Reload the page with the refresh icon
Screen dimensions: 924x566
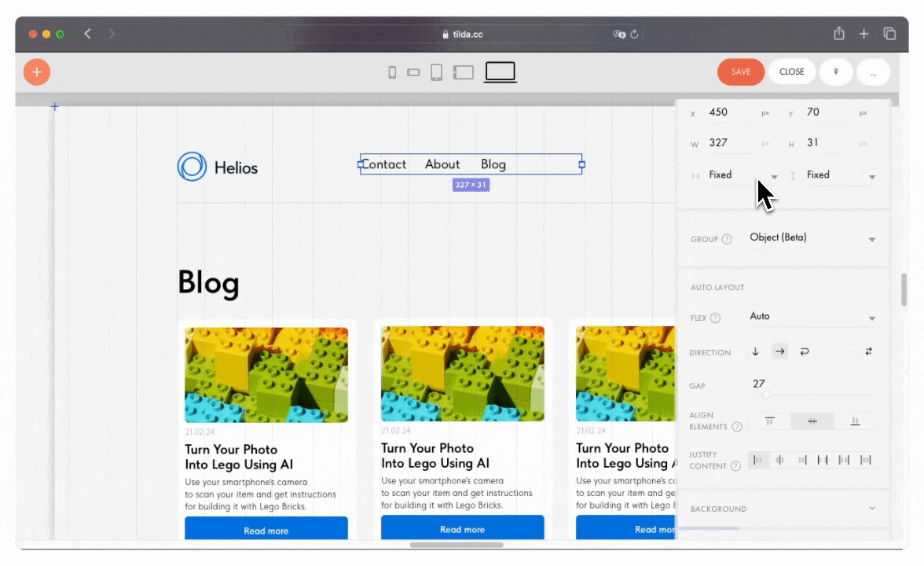point(634,35)
